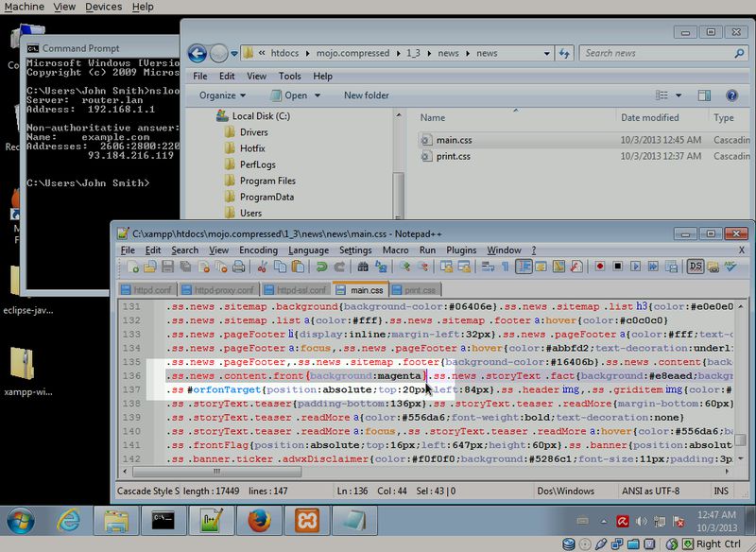Expand the Organize dropdown in Explorer

pos(222,95)
